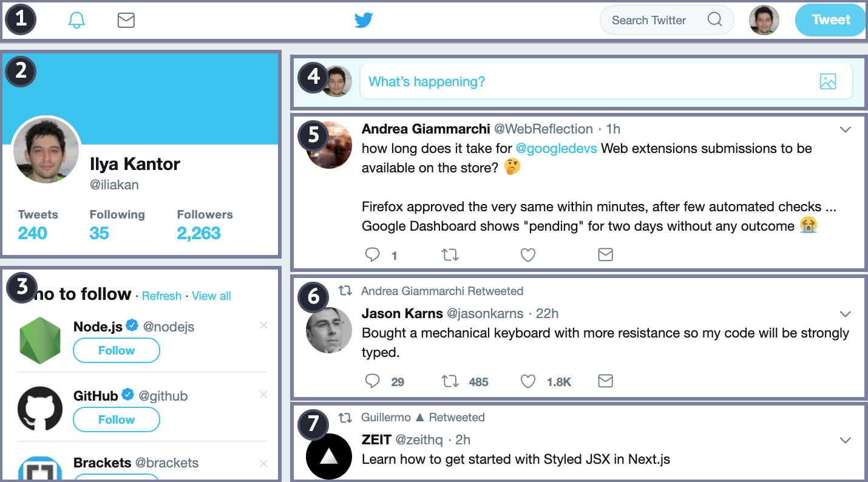Send Andrea Giammarchi's tweet via direct message
The width and height of the screenshot is (868, 482).
(x=605, y=255)
